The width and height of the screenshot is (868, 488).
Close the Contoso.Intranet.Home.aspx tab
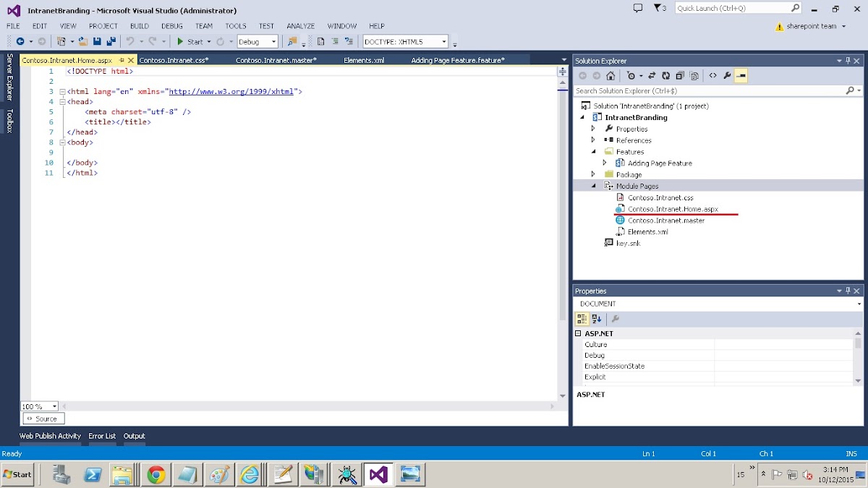tap(131, 60)
